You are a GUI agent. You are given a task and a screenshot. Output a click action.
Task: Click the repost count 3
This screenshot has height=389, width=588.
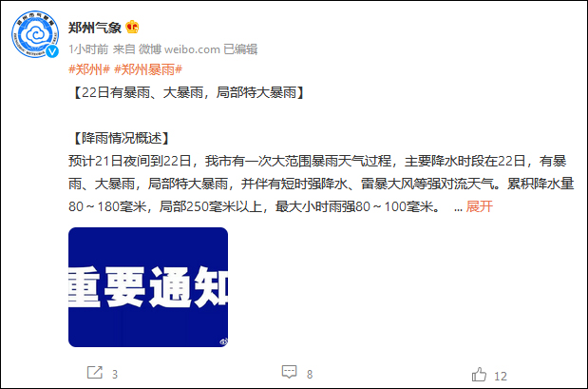point(115,375)
